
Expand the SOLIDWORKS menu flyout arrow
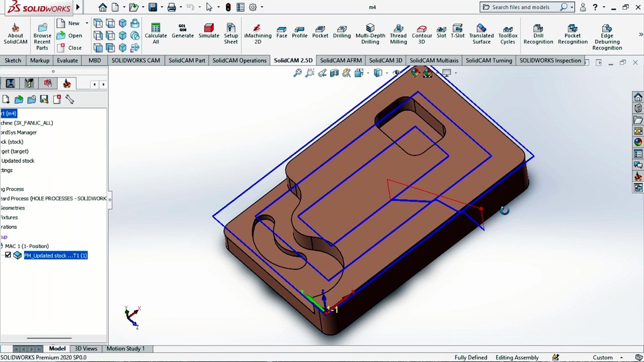point(77,7)
